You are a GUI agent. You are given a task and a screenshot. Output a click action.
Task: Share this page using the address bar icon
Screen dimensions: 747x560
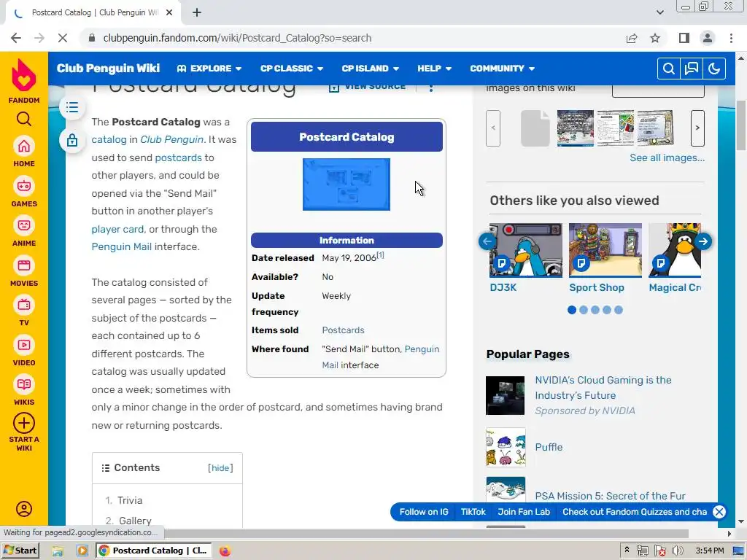[x=632, y=38]
